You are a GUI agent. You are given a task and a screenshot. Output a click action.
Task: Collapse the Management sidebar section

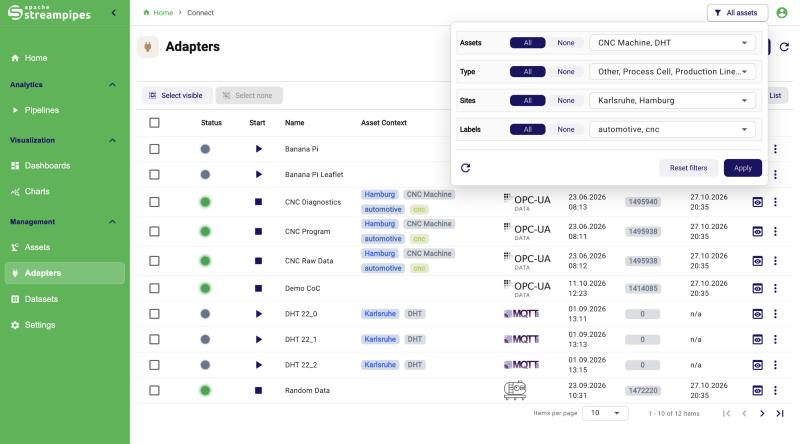(112, 222)
